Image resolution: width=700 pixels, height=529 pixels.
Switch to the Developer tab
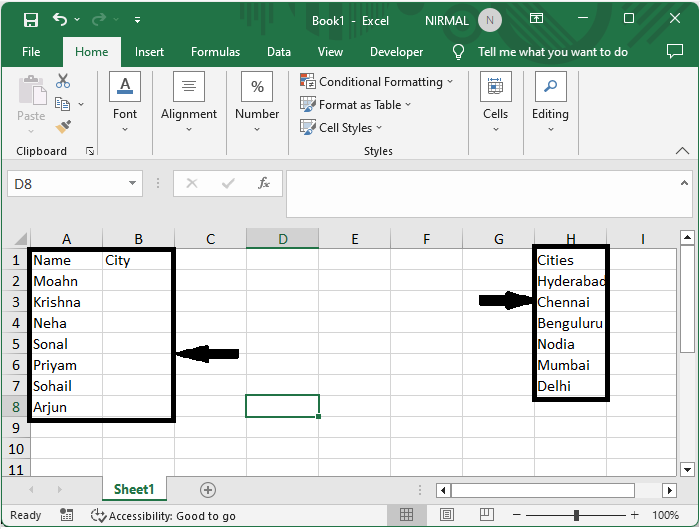point(396,52)
